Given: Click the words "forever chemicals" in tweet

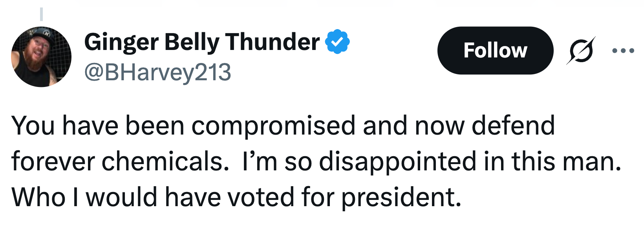Looking at the screenshot, I should (119, 162).
